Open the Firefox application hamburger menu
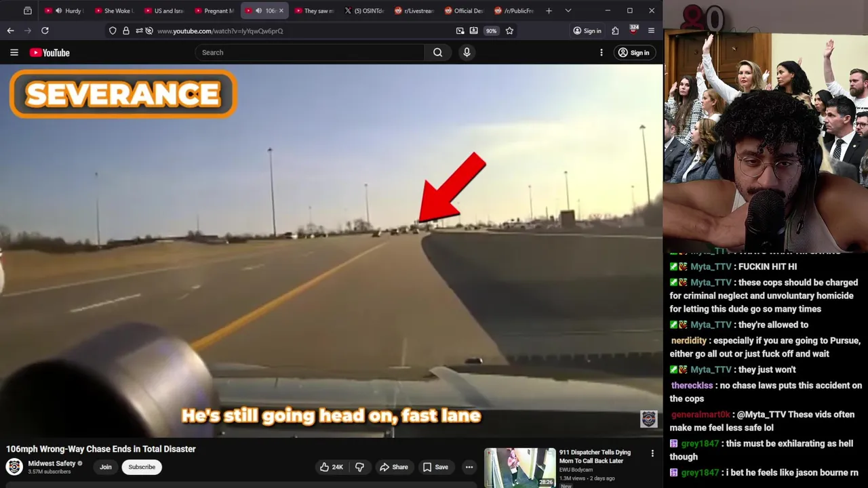 tap(651, 30)
